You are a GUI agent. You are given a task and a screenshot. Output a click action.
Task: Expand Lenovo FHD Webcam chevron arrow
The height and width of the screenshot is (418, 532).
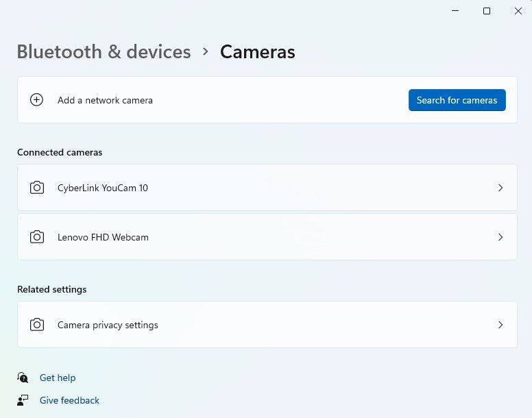click(x=500, y=237)
